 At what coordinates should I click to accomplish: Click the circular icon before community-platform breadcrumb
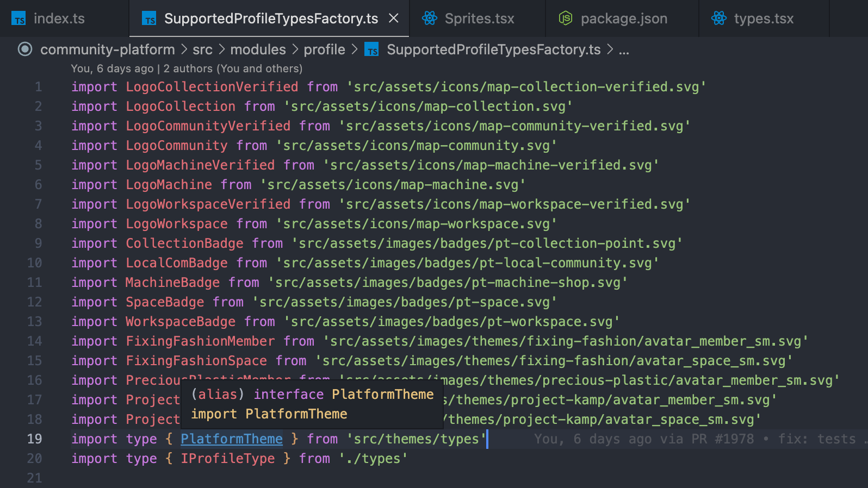coord(25,49)
